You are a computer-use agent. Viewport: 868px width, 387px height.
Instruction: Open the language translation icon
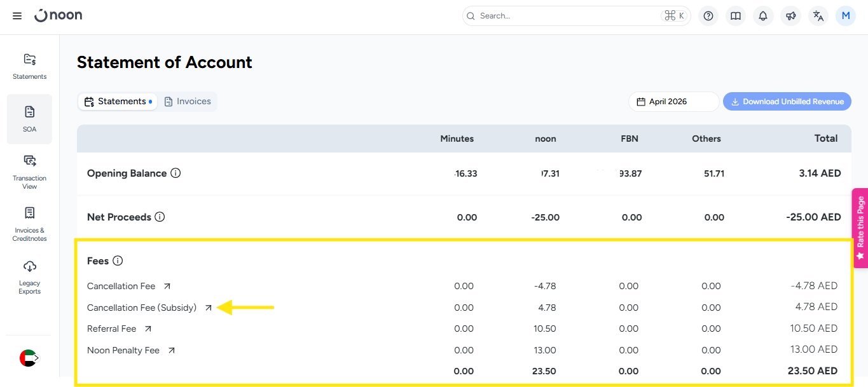(818, 16)
